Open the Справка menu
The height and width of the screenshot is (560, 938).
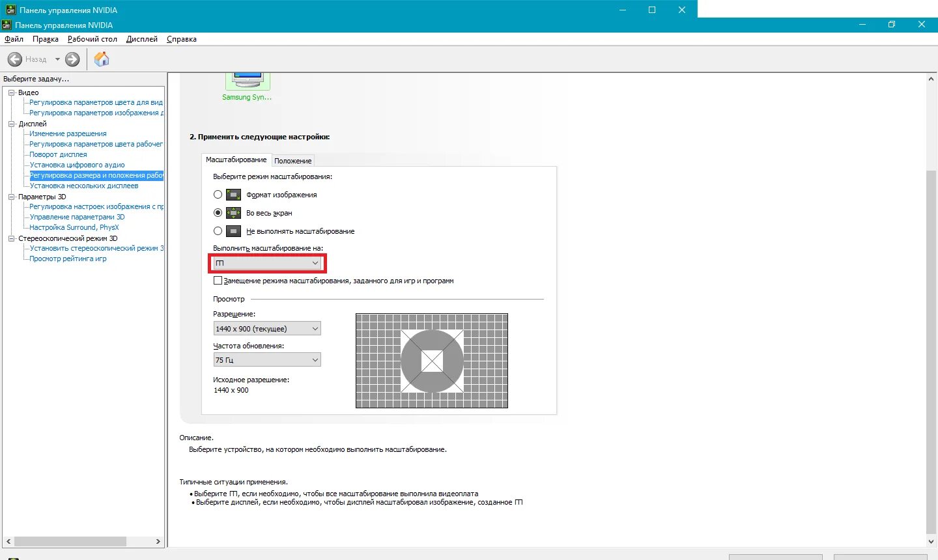[182, 39]
